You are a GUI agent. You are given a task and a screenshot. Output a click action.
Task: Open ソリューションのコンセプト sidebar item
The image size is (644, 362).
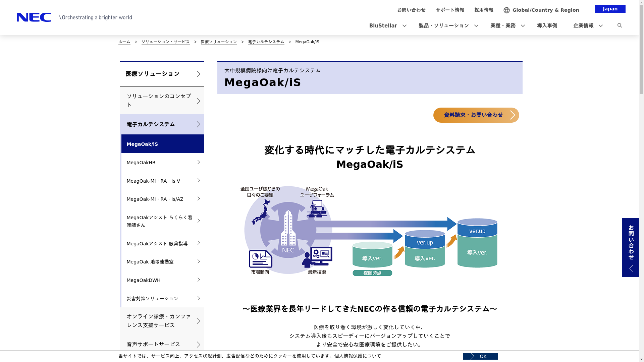[x=162, y=101]
